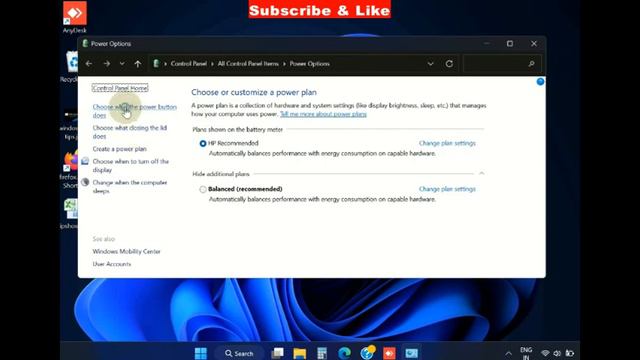
Task: Go up one level with Up arrow
Action: (x=138, y=64)
